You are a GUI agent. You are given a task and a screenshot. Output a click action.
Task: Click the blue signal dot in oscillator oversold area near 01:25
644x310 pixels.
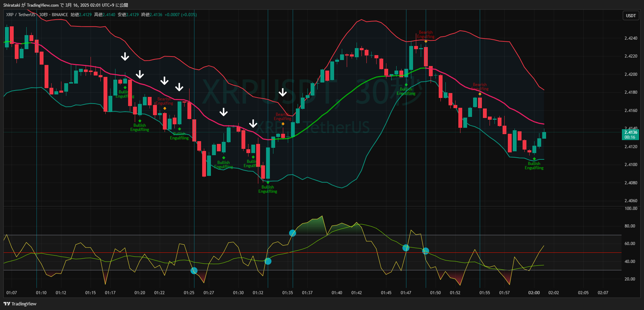194,271
